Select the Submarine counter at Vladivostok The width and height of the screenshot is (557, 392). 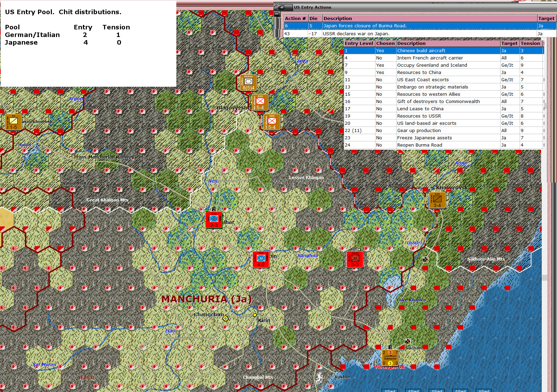[390, 358]
